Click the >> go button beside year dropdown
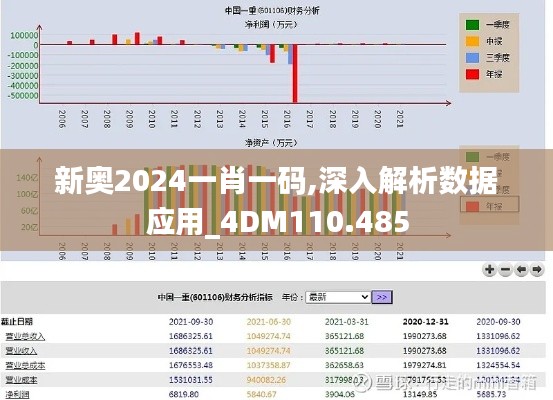The width and height of the screenshot is (553, 400). point(382,297)
